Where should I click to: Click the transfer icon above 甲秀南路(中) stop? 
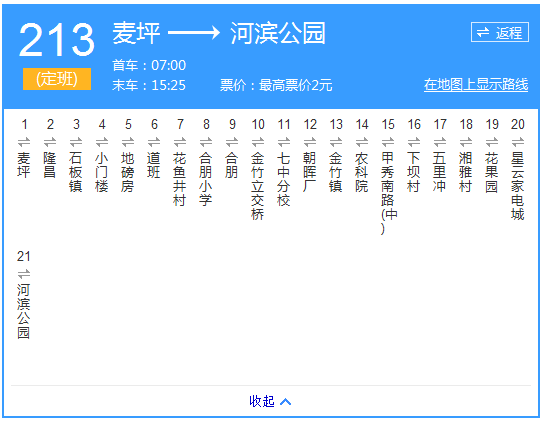(388, 142)
